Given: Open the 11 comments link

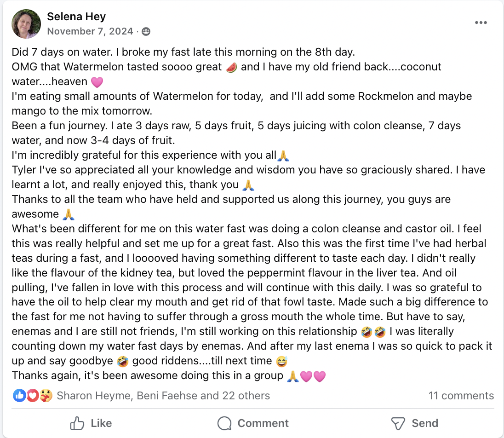Looking at the screenshot, I should coord(461,396).
